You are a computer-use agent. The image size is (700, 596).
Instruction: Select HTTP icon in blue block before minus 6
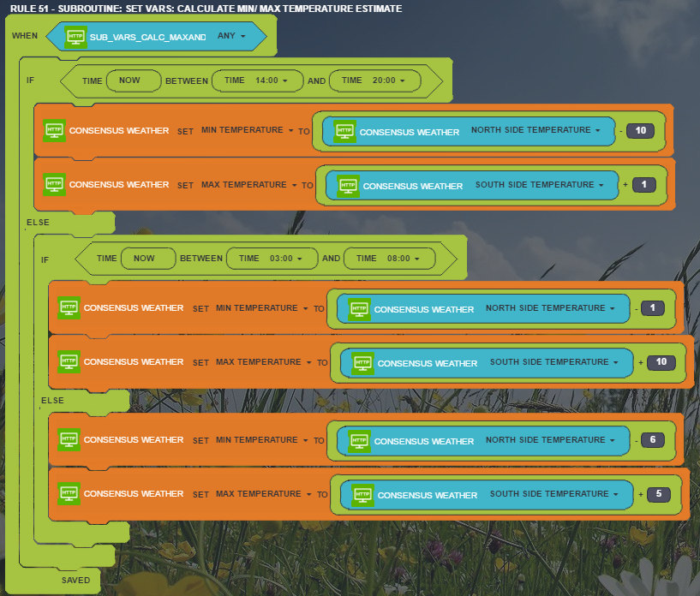(359, 441)
